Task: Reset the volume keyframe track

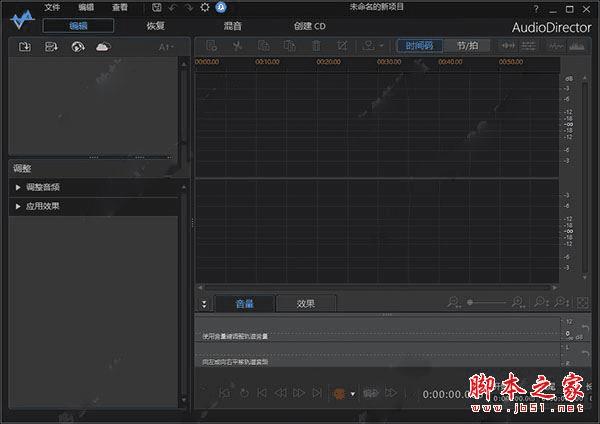Action: [x=585, y=328]
